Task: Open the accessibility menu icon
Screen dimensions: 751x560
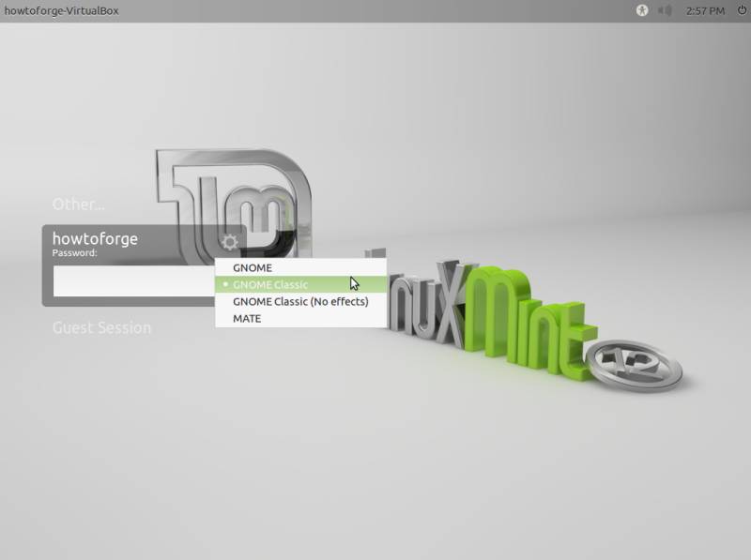Action: [642, 10]
